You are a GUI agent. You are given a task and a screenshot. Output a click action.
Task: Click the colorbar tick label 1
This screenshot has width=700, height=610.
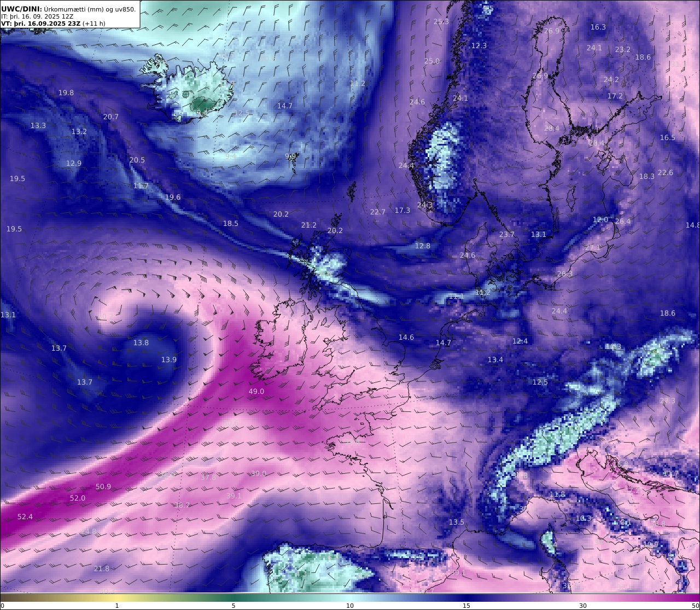coord(117,606)
